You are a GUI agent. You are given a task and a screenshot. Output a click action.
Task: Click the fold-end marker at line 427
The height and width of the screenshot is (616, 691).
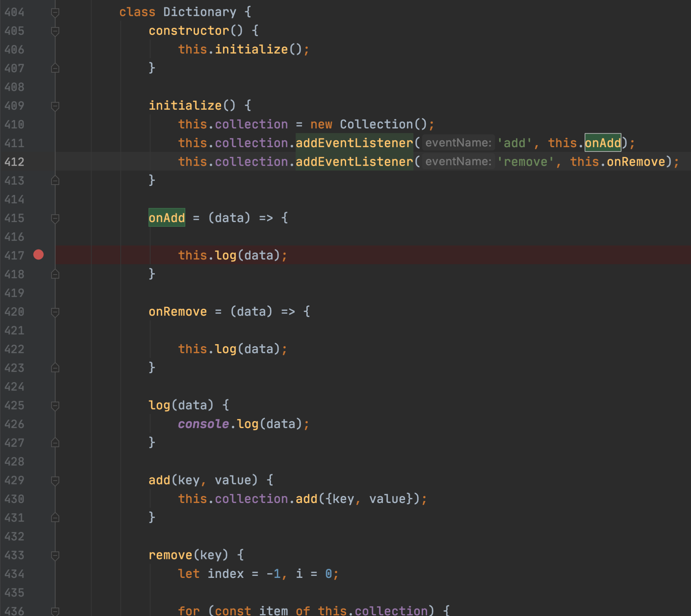tap(55, 443)
